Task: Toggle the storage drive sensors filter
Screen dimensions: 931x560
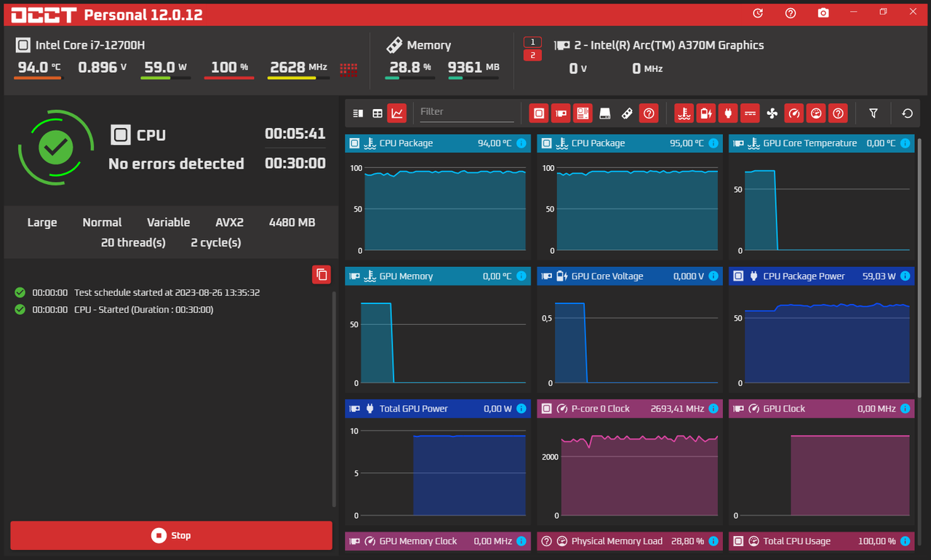Action: 605,113
